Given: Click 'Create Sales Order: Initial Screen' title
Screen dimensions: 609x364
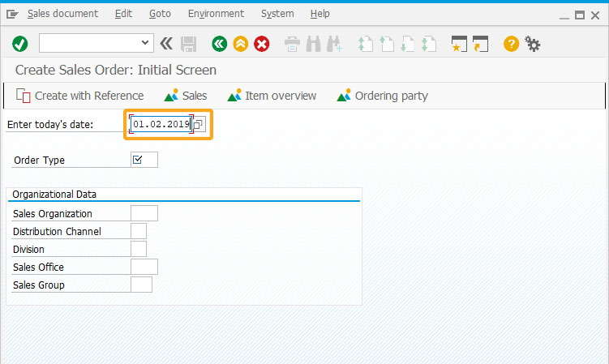Looking at the screenshot, I should (x=116, y=70).
